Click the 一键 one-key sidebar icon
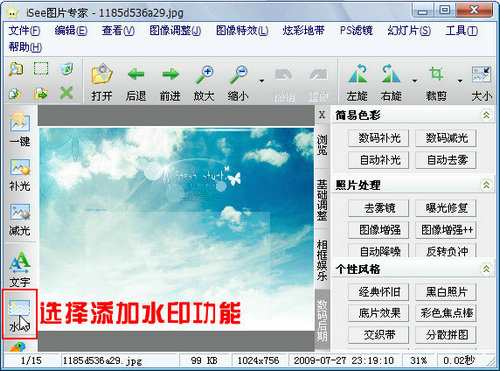Screen dimensions: 500x371 pos(20,121)
